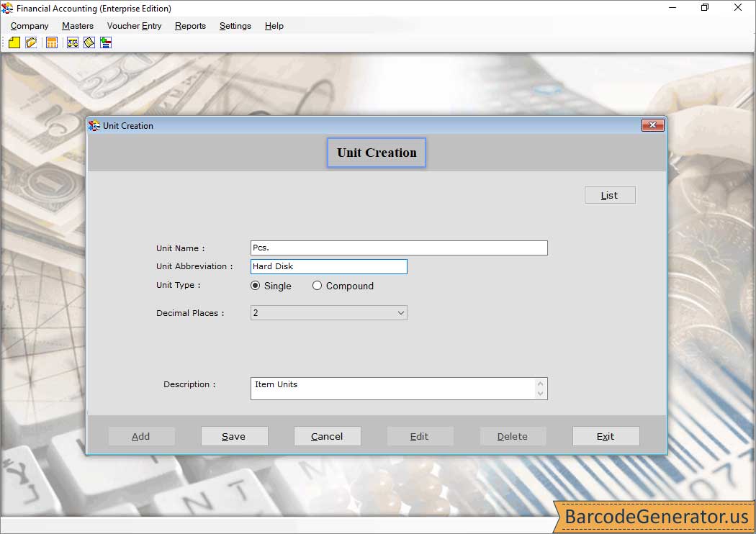Viewport: 756px width, 534px height.
Task: Open the Company menu
Action: tap(30, 26)
